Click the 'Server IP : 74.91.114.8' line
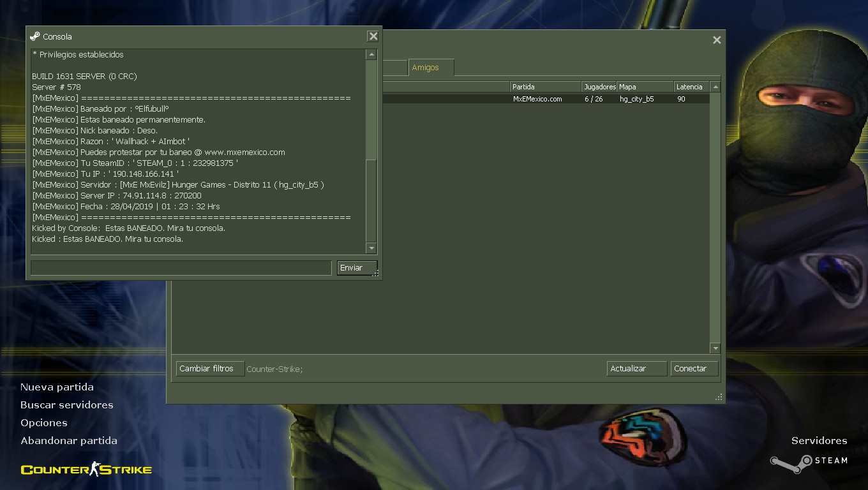This screenshot has height=490, width=868. (117, 196)
